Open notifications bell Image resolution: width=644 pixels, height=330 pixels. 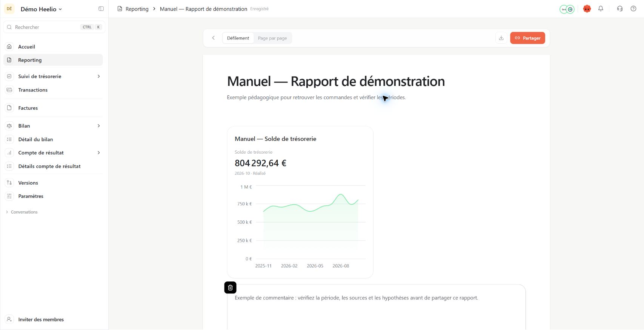(x=601, y=9)
